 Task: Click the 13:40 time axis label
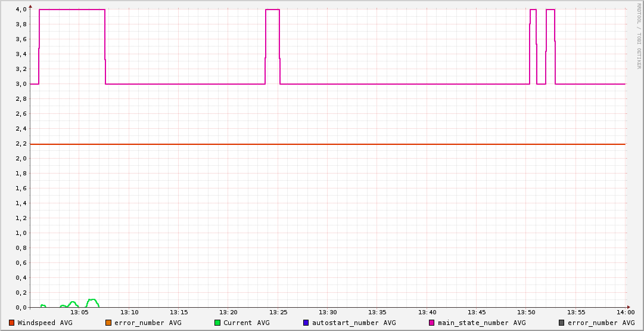pyautogui.click(x=427, y=313)
